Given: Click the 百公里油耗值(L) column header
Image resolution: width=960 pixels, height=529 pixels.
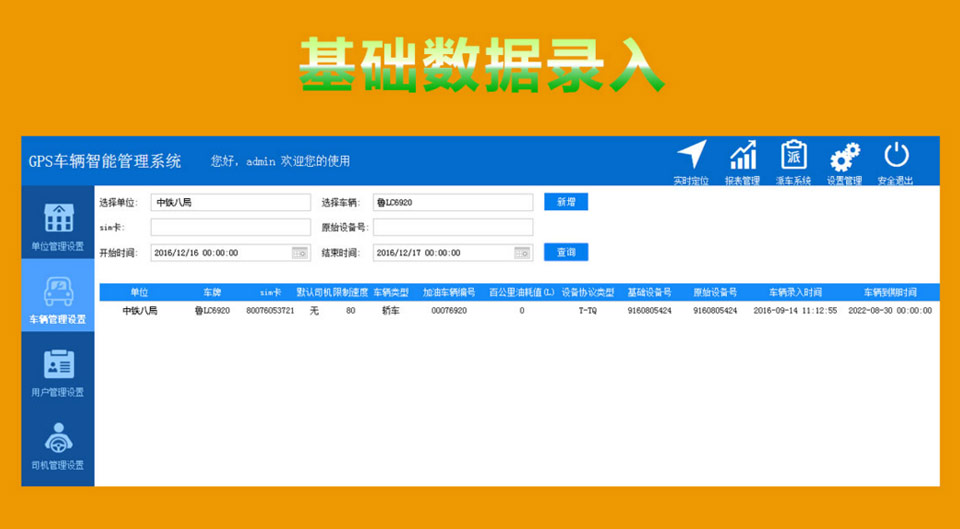Looking at the screenshot, I should tap(522, 293).
